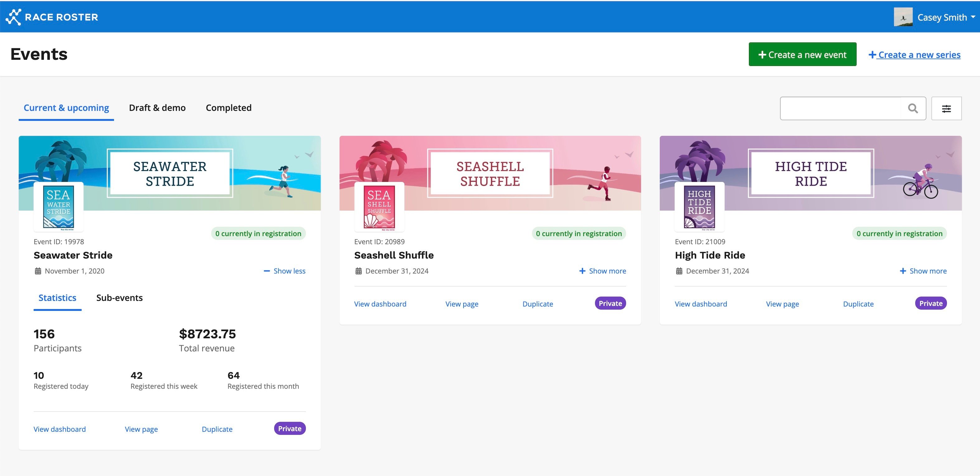The image size is (980, 476).
Task: Switch to the Completed tab
Action: point(228,108)
